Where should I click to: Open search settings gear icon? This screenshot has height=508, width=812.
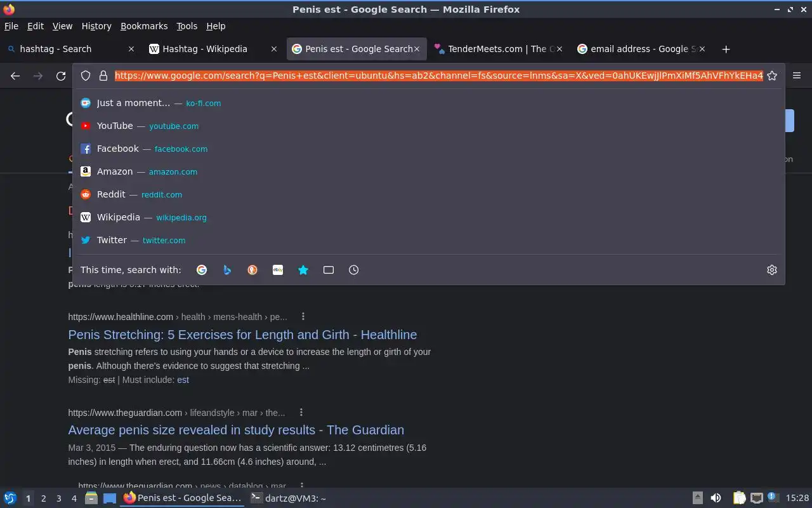click(772, 270)
